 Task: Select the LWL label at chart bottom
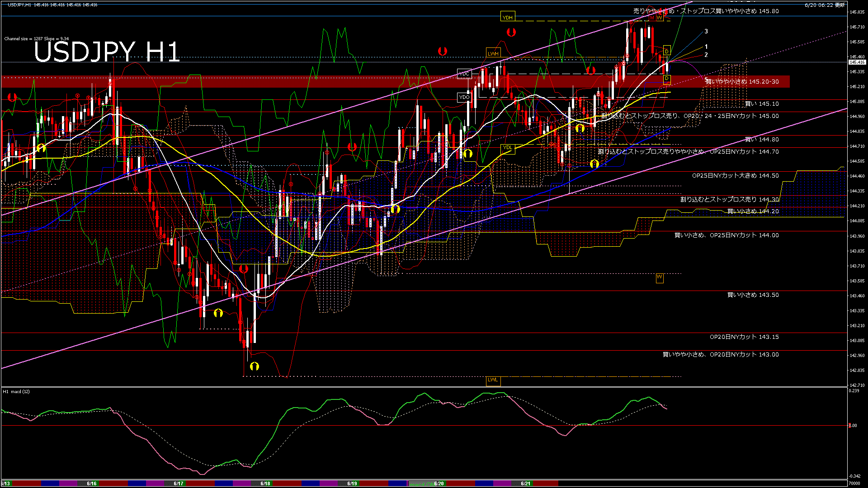point(493,380)
